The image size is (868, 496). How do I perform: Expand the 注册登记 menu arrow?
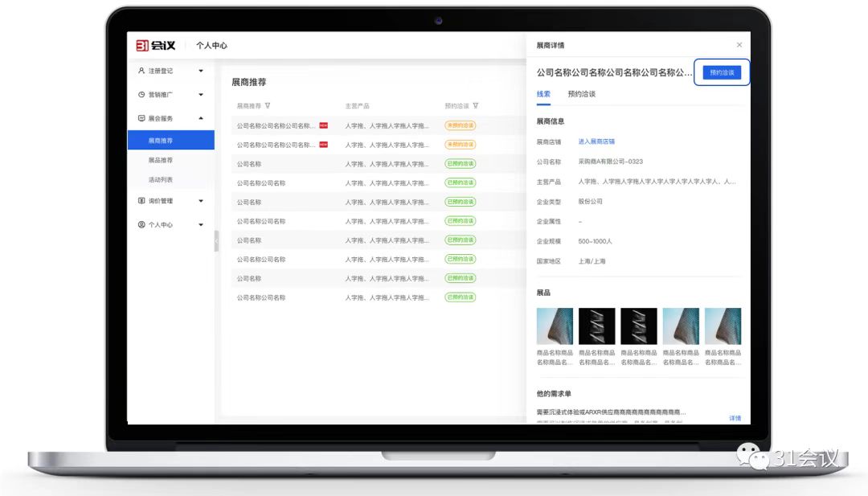click(201, 71)
